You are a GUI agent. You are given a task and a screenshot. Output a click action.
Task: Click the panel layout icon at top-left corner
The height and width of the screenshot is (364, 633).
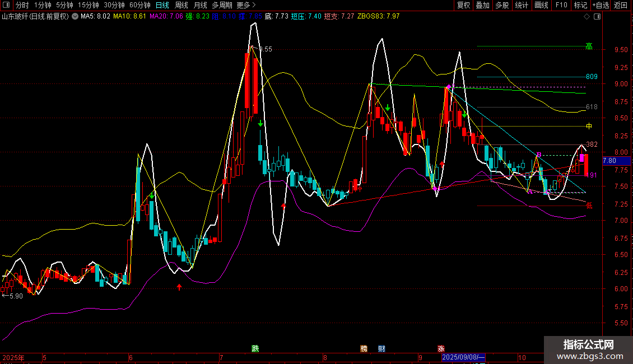[6, 6]
